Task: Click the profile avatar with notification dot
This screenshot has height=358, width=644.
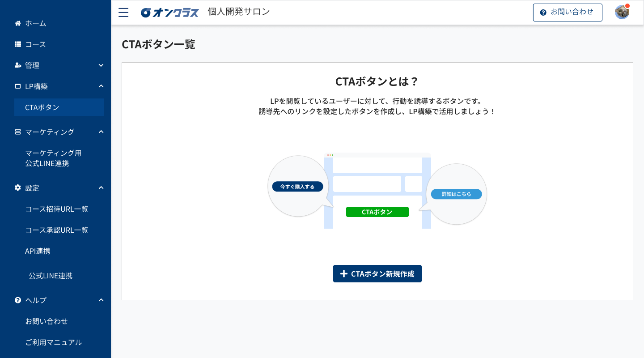Action: point(622,12)
